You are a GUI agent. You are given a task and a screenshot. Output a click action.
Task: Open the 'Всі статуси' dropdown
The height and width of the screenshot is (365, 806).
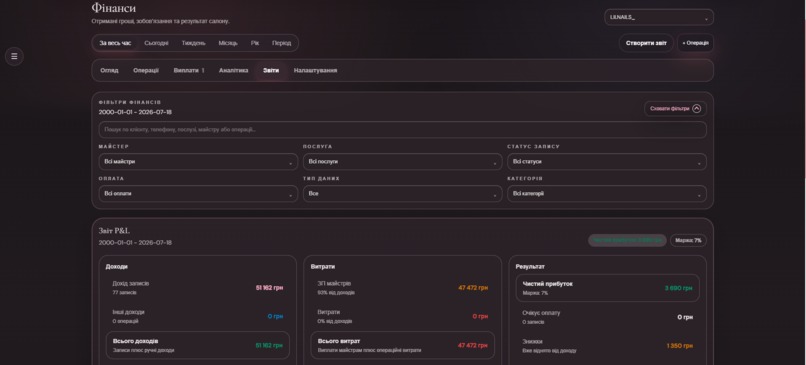pos(607,162)
